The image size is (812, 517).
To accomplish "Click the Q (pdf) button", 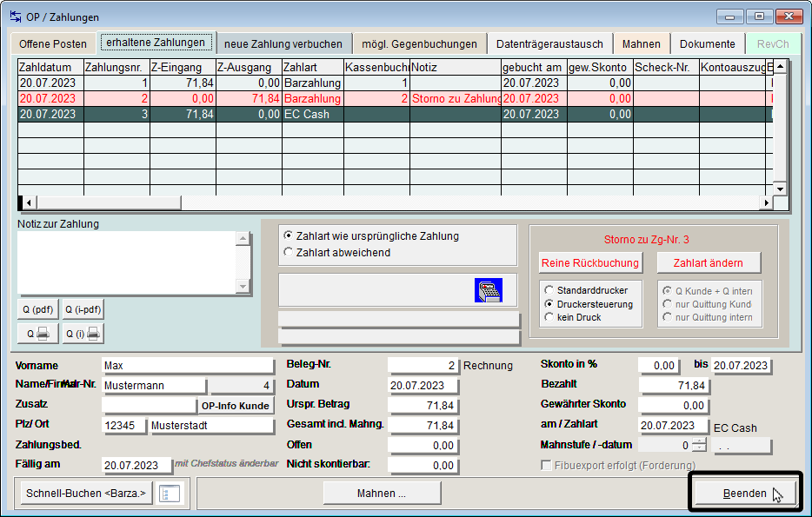I will (37, 309).
